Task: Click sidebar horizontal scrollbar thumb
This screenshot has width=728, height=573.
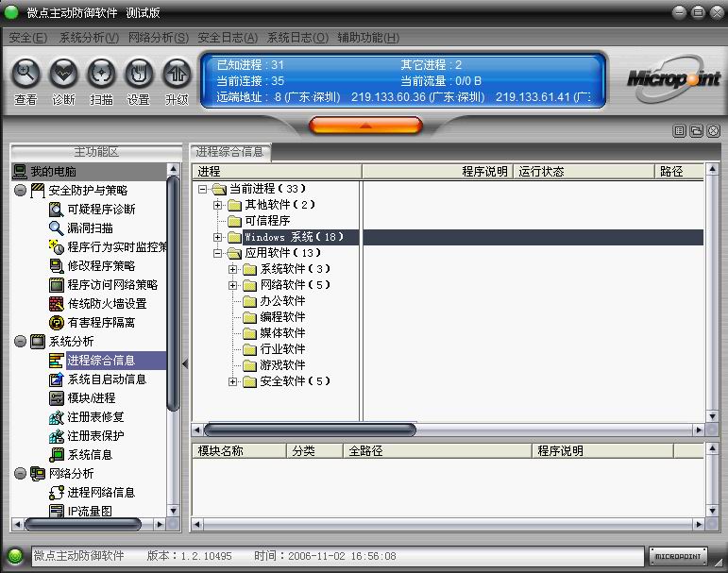Action: pos(83,525)
